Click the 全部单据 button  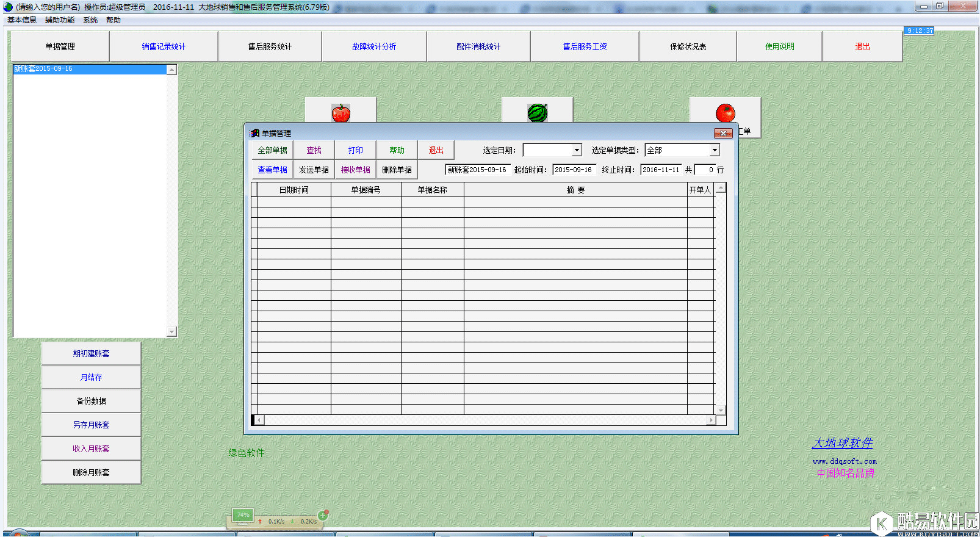pyautogui.click(x=272, y=150)
